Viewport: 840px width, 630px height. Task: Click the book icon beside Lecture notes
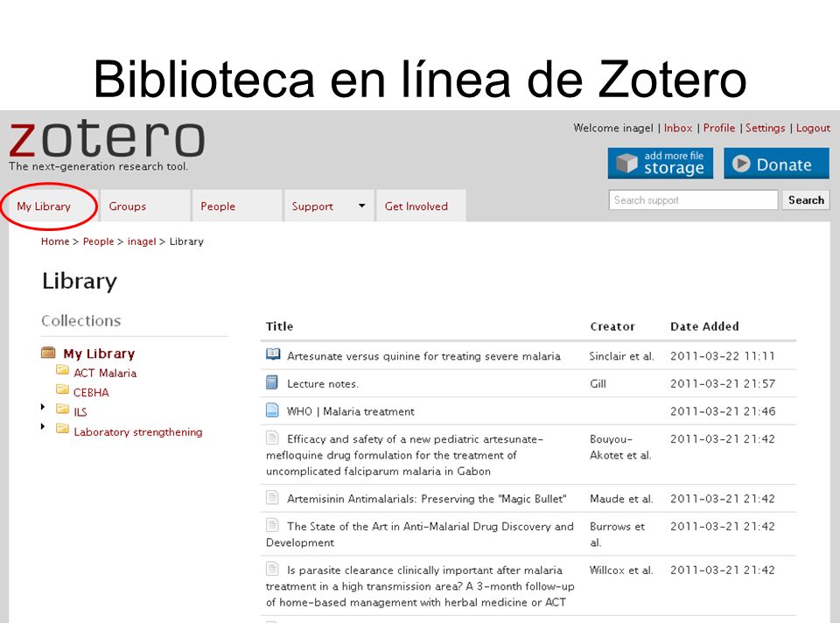[272, 382]
